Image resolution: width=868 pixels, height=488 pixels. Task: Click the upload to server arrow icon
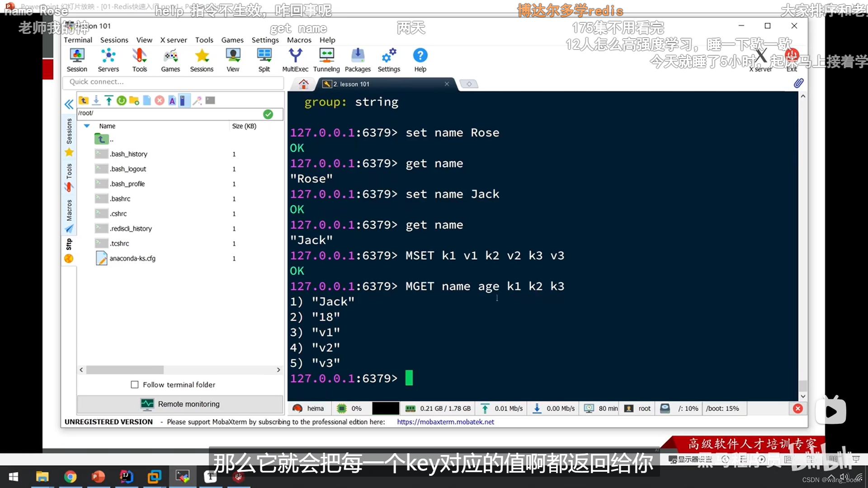point(108,100)
